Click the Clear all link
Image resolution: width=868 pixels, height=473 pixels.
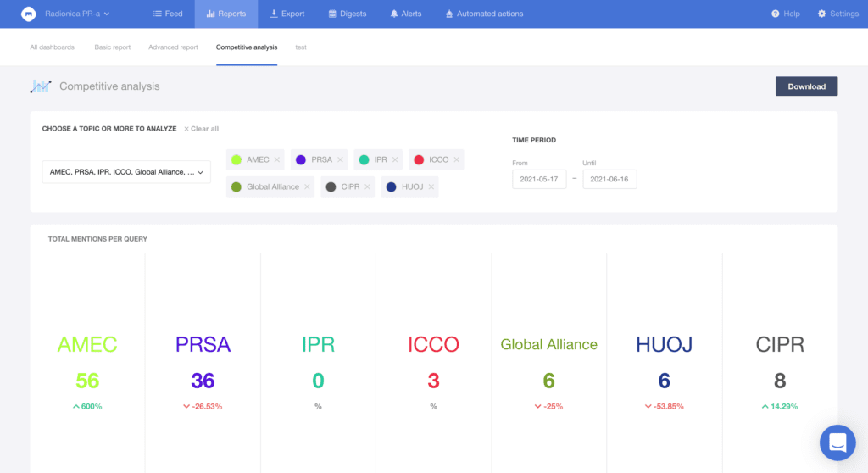[x=201, y=129]
